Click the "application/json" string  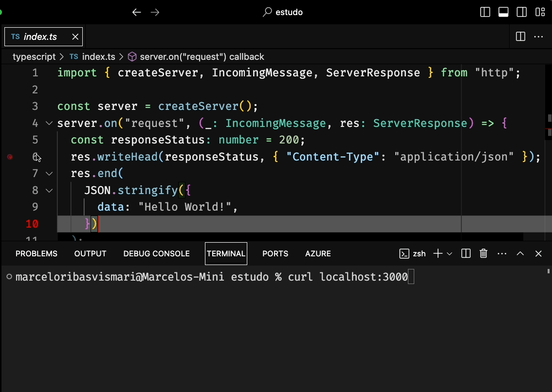(x=454, y=157)
